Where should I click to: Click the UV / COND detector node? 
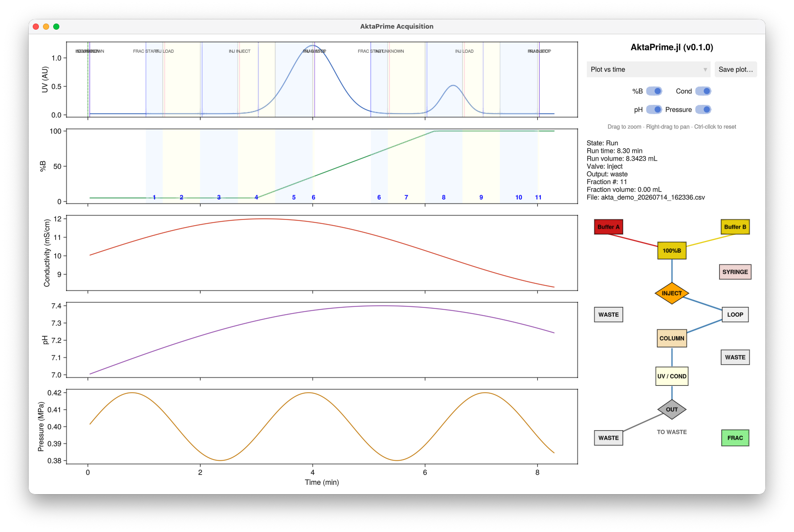click(672, 376)
